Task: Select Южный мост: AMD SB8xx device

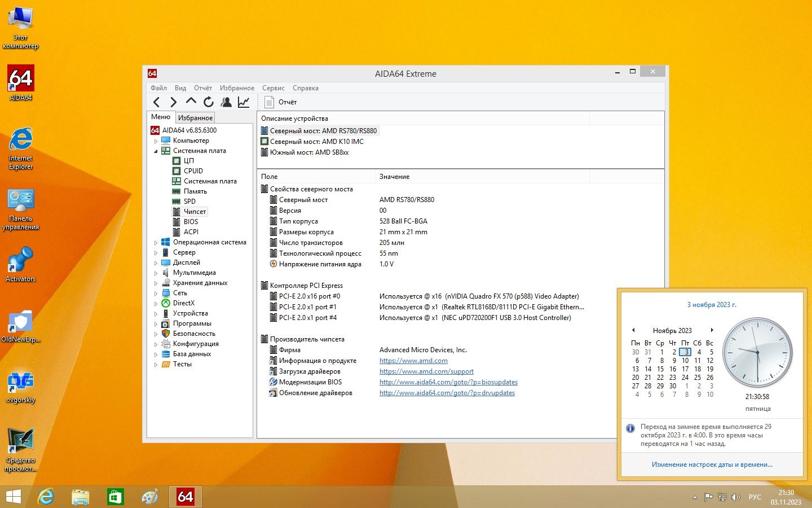Action: point(309,152)
